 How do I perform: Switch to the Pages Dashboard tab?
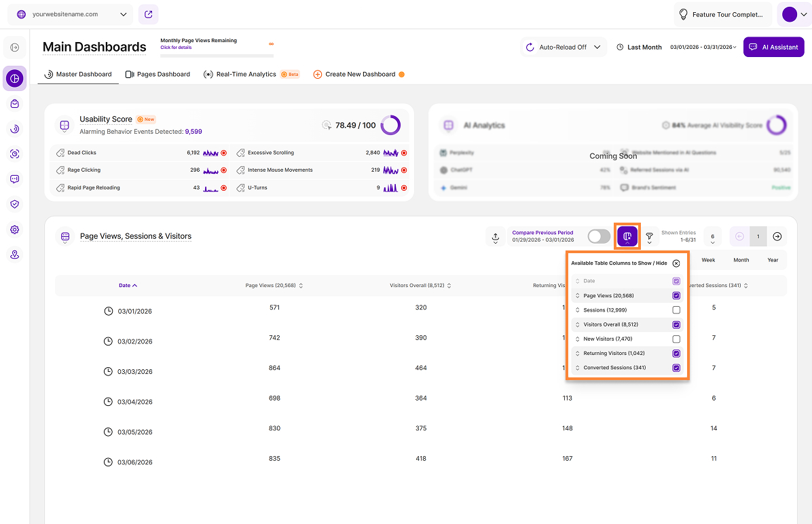tap(158, 74)
